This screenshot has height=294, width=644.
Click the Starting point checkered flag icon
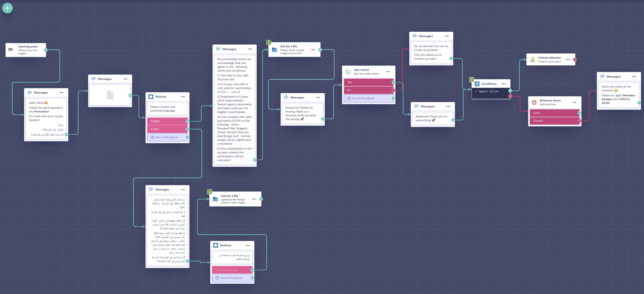tap(11, 50)
